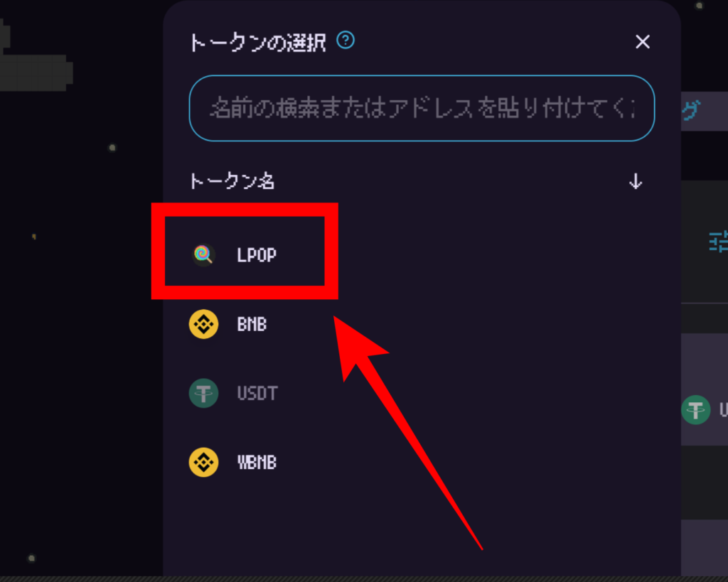Image resolution: width=728 pixels, height=582 pixels.
Task: Click the トークン名 column header
Action: pos(232,181)
